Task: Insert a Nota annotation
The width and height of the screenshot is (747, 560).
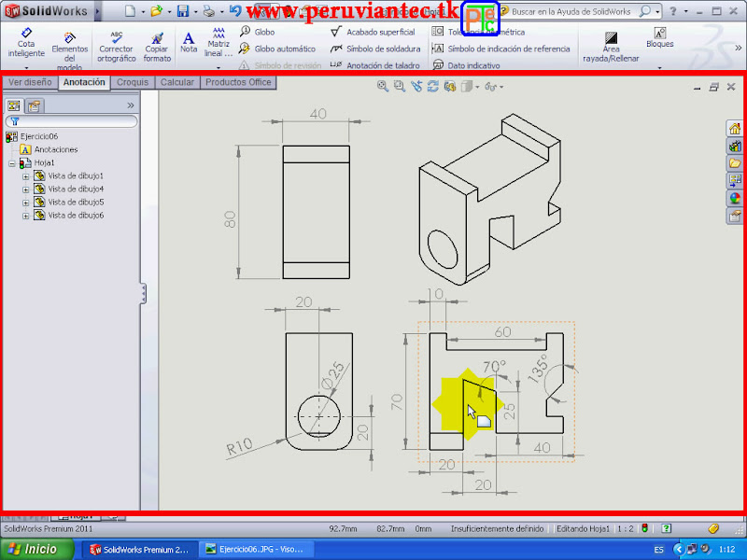Action: click(x=189, y=42)
